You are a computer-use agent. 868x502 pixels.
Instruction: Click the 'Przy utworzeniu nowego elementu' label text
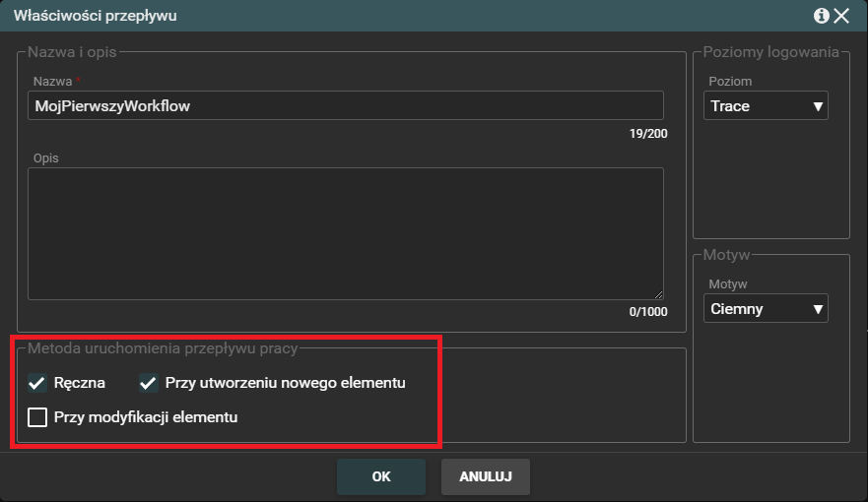click(285, 383)
